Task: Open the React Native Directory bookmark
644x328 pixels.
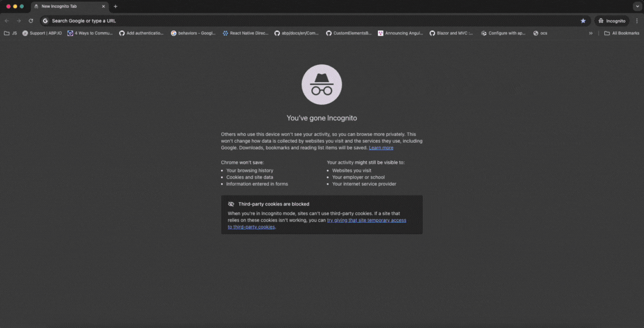Action: (x=245, y=33)
